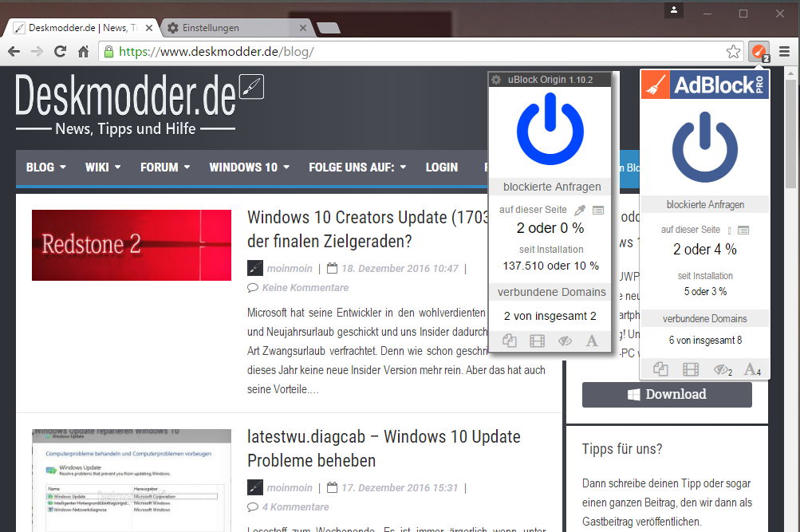Toggle uBlock Origin cosmetic filtering eye
The height and width of the screenshot is (532, 800).
pos(565,341)
